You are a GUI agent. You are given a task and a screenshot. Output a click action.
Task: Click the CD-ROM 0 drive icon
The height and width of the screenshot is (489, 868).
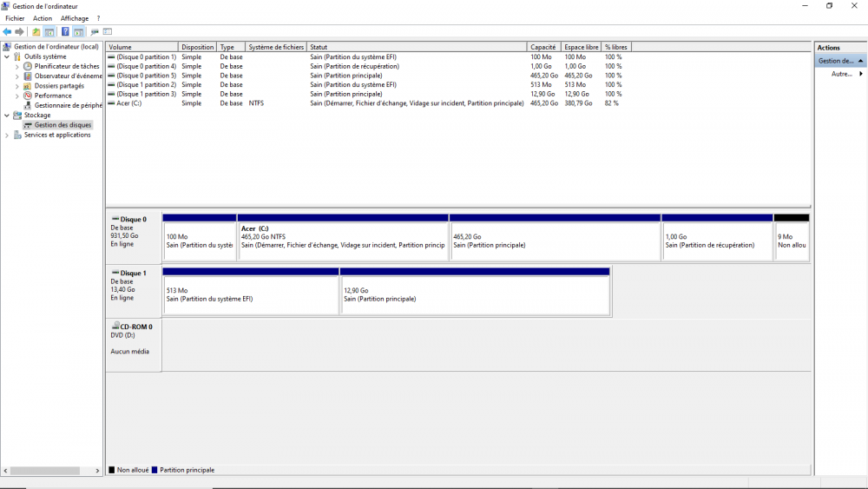[115, 327]
